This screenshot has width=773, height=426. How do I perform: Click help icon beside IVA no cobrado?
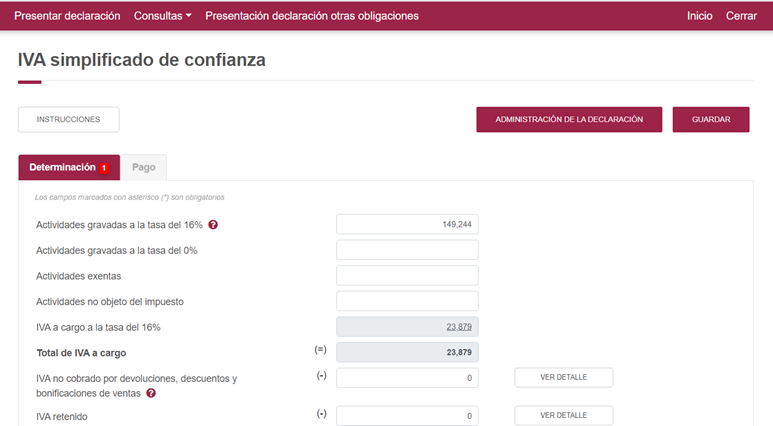pyautogui.click(x=151, y=393)
